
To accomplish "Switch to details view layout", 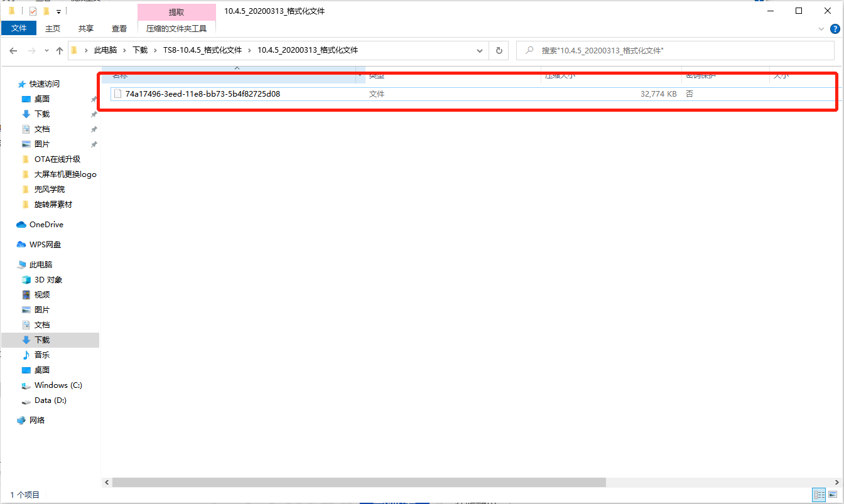I will pos(819,495).
